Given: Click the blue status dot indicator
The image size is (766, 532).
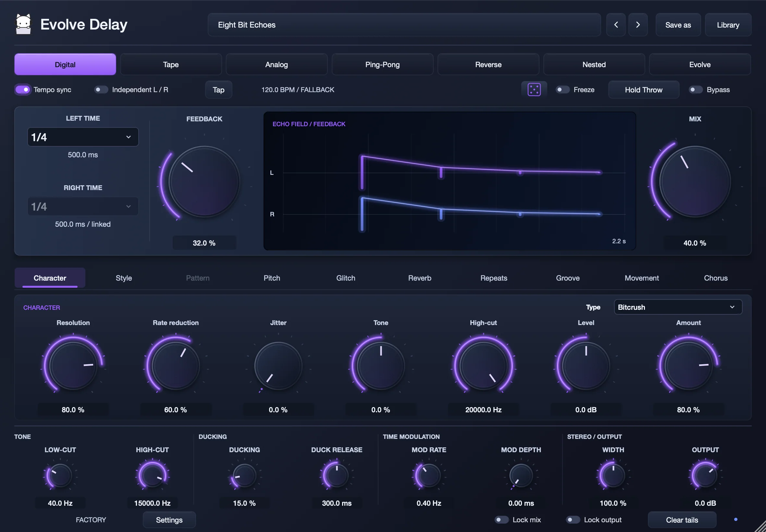Looking at the screenshot, I should point(735,519).
